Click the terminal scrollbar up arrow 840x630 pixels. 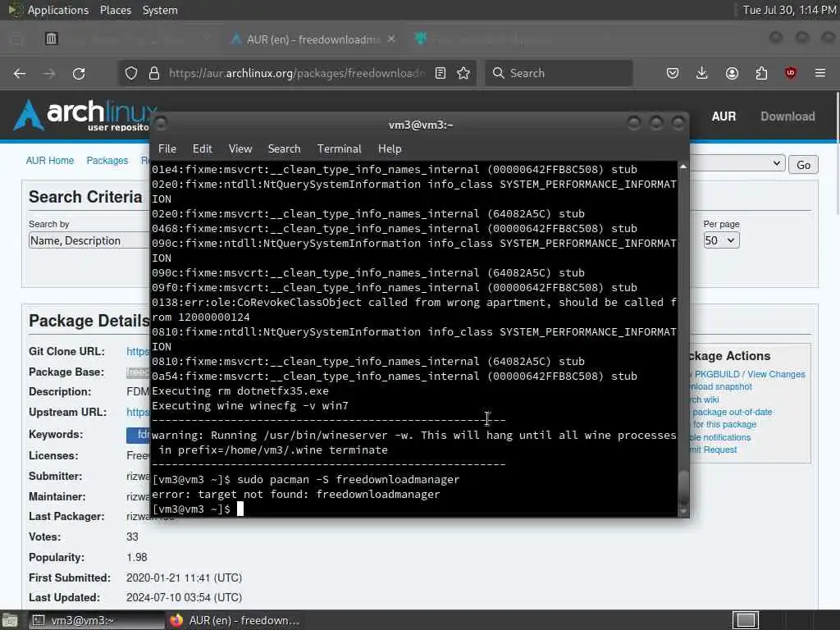pyautogui.click(x=683, y=167)
